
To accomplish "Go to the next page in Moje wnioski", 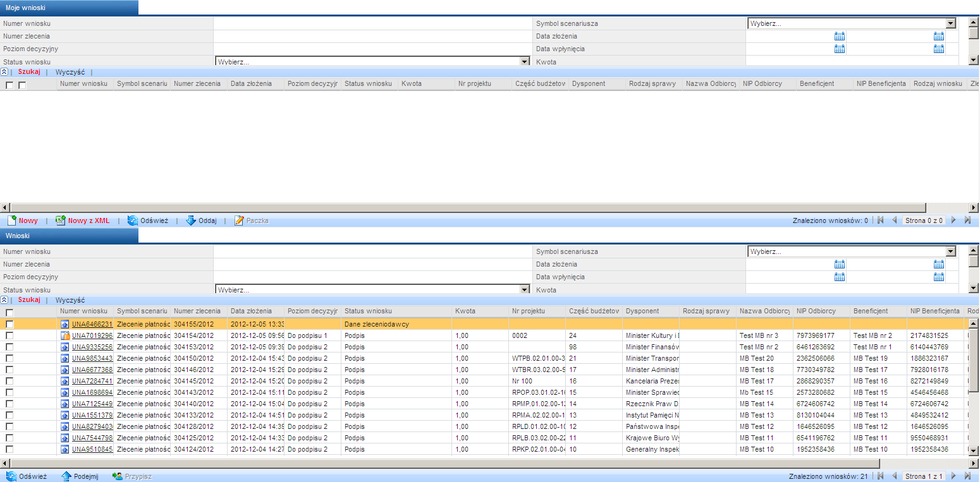I will [x=953, y=220].
